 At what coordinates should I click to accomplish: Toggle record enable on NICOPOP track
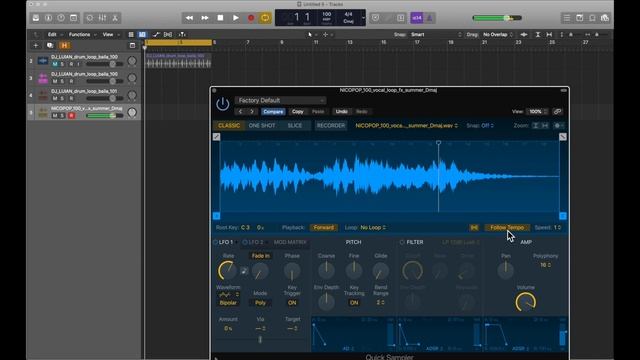click(x=71, y=116)
